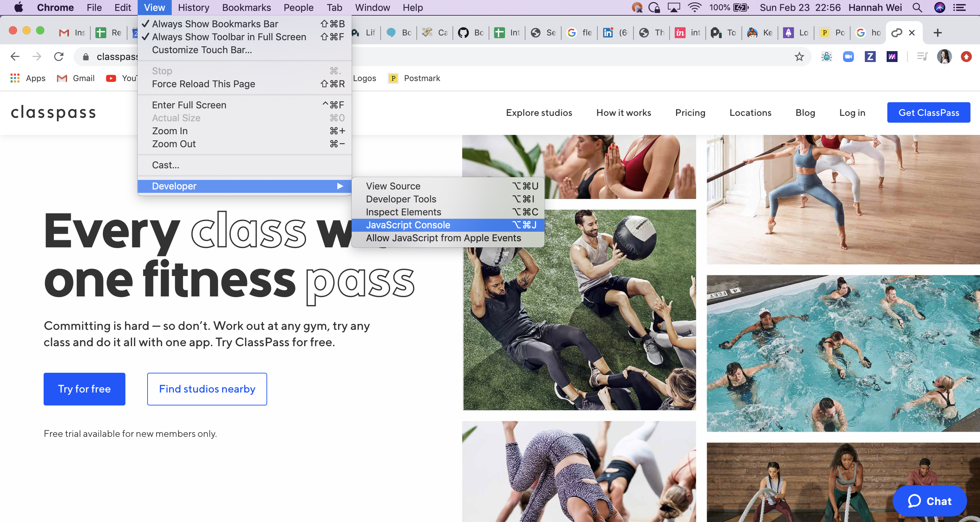This screenshot has width=980, height=522.
Task: Open the media control playlist icon
Action: (x=922, y=57)
